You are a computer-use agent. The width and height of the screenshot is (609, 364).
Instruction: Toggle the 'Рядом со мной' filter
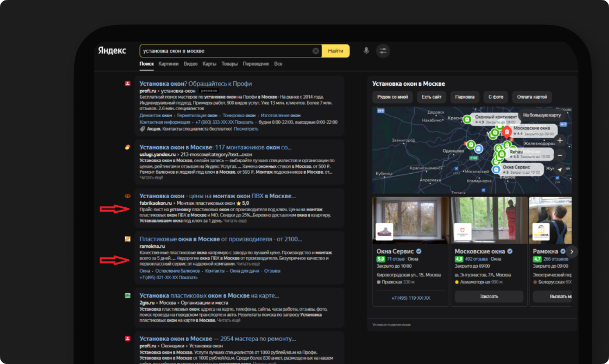392,97
